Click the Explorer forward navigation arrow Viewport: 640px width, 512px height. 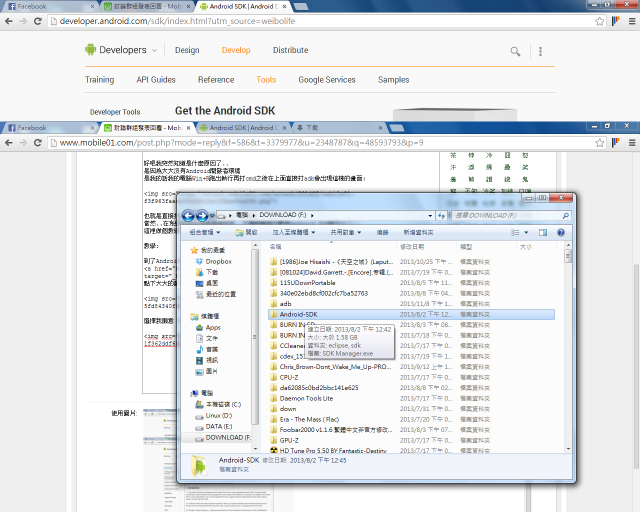[x=202, y=215]
